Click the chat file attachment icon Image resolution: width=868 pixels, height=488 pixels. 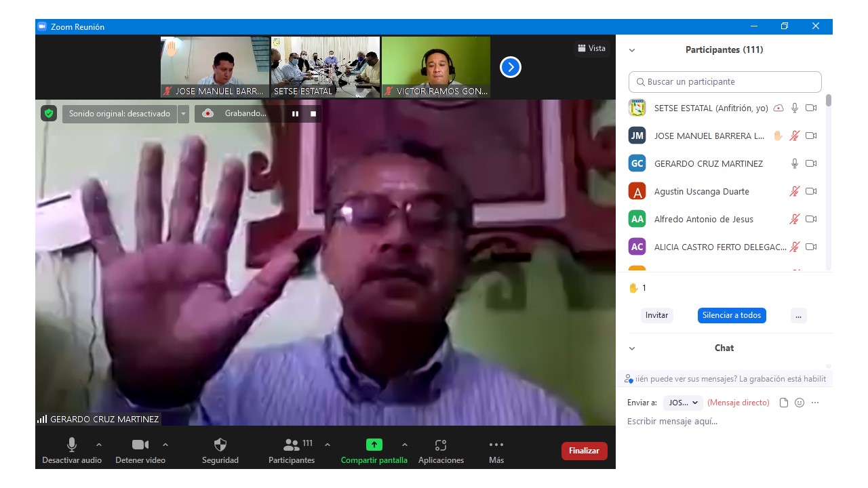click(784, 403)
